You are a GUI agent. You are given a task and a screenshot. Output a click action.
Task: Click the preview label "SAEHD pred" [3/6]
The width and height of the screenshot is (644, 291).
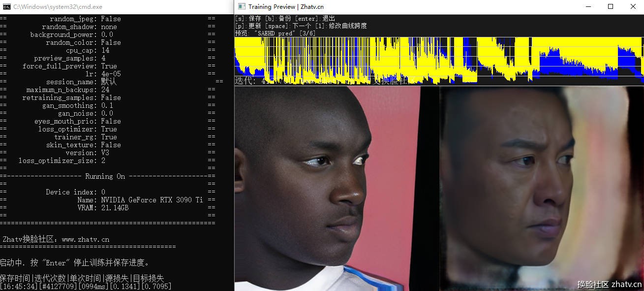(276, 33)
